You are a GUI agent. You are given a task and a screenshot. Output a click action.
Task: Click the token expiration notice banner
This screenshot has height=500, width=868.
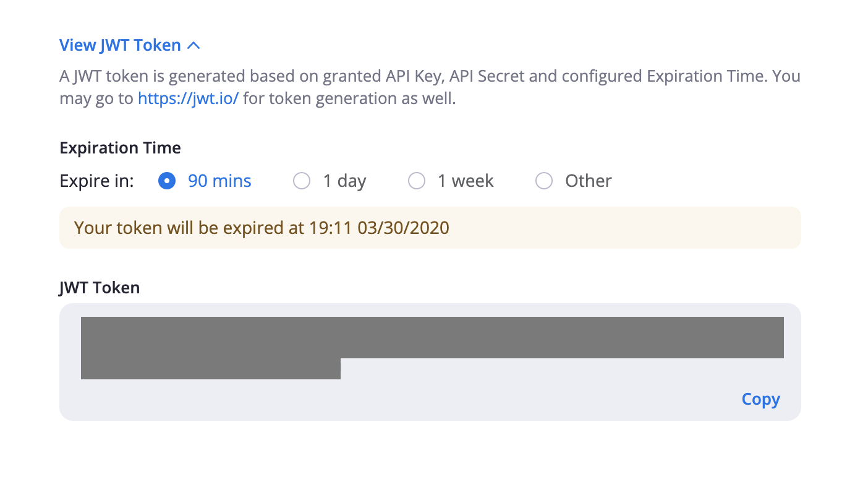pyautogui.click(x=430, y=228)
